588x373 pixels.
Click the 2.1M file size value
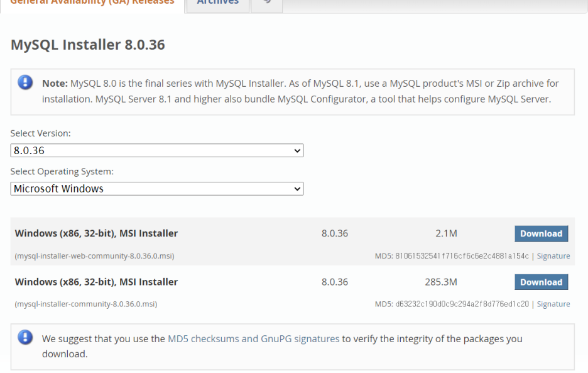(x=446, y=233)
